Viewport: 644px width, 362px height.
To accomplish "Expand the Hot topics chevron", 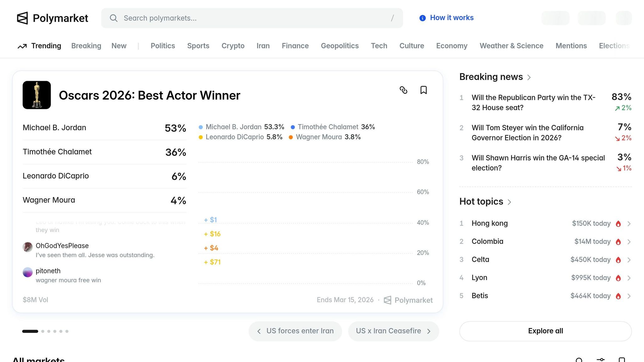I will point(509,202).
